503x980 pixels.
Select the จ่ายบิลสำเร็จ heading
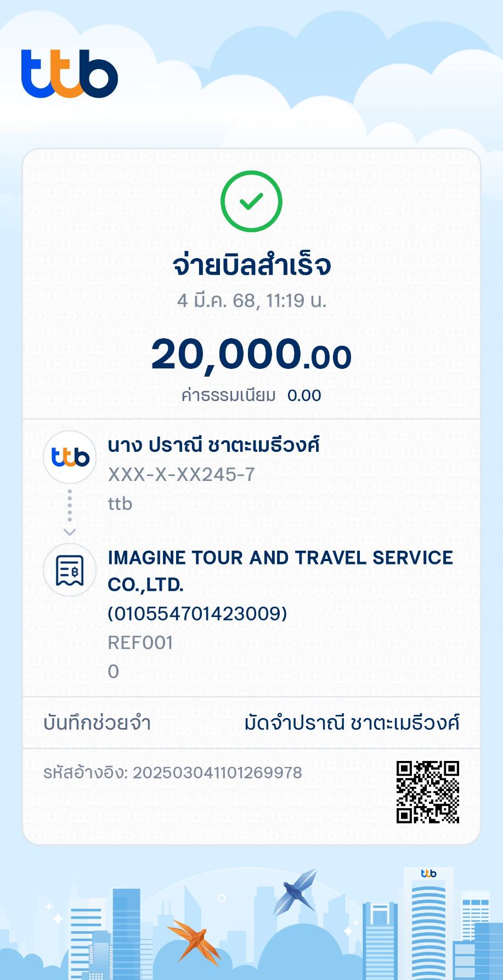252,266
